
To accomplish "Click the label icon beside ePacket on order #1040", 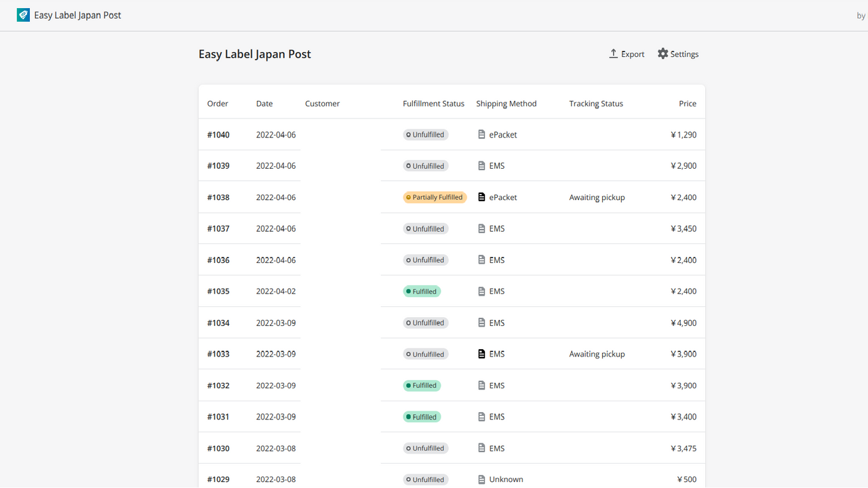I will click(x=481, y=134).
